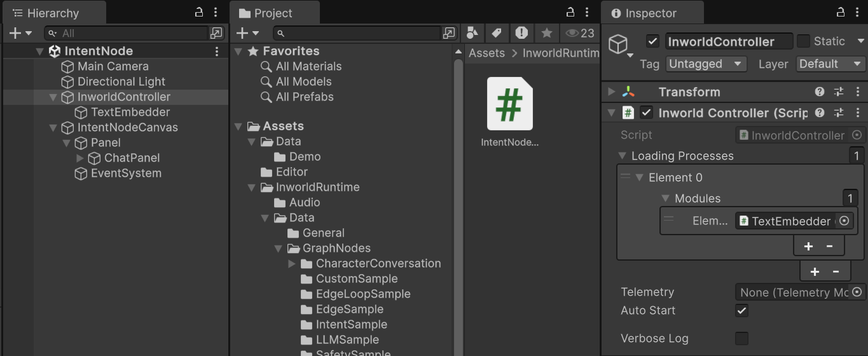Select Directional Light object

coord(121,81)
